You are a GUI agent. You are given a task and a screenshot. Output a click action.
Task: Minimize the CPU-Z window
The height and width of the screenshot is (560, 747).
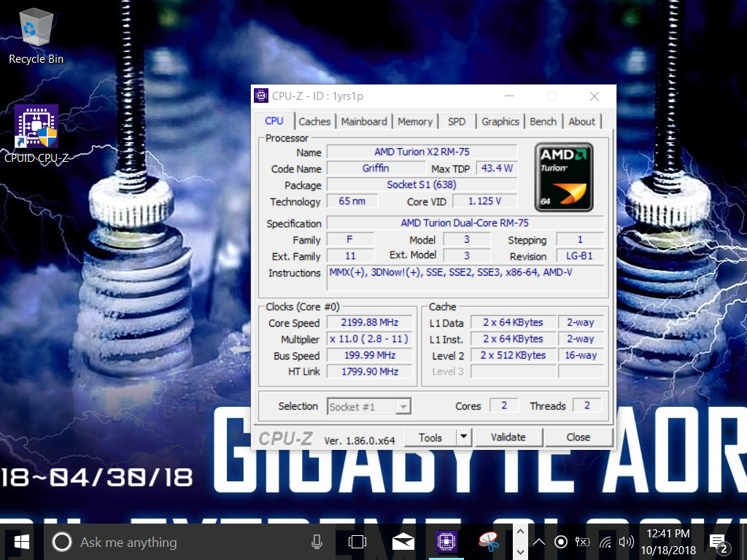click(509, 96)
